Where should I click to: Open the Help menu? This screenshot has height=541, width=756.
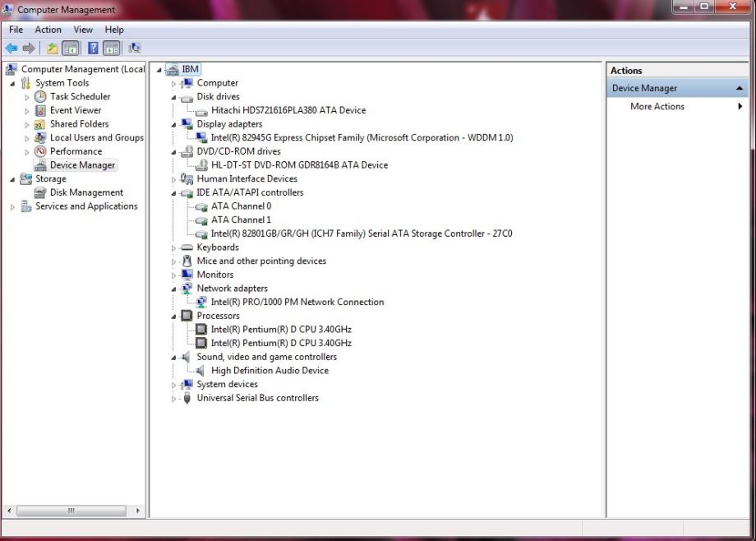114,30
